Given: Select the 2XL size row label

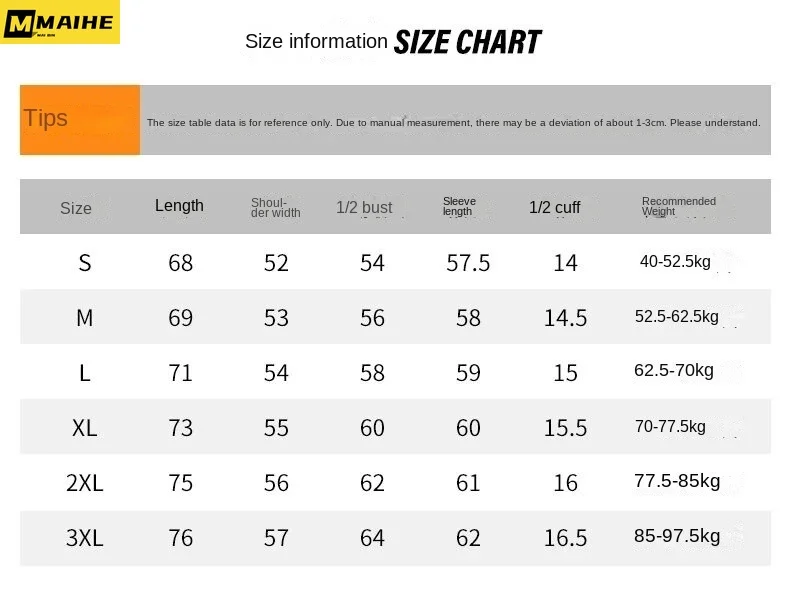Looking at the screenshot, I should coord(85,483).
